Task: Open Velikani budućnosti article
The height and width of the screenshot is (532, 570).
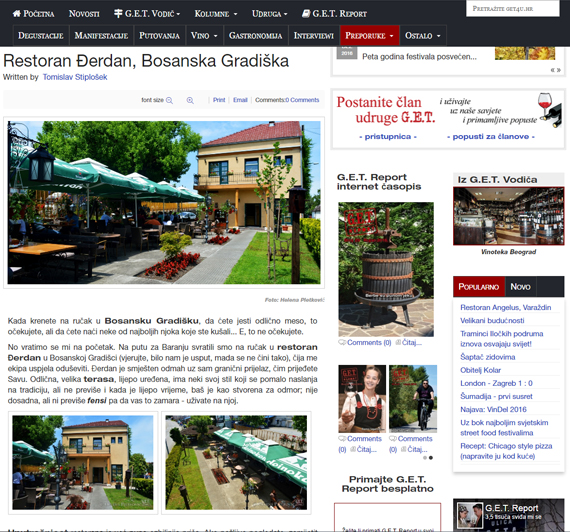Action: click(492, 321)
